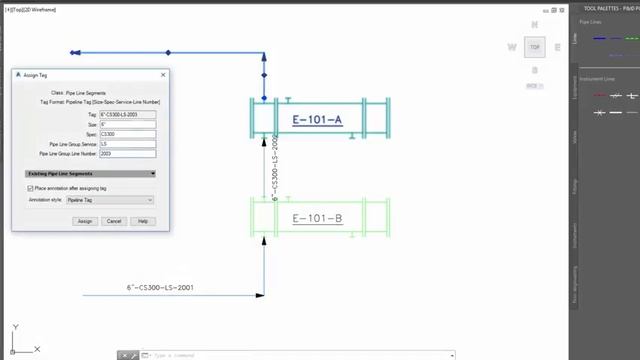
Task: Click the S compass direction on ViewCube
Action: [x=535, y=70]
